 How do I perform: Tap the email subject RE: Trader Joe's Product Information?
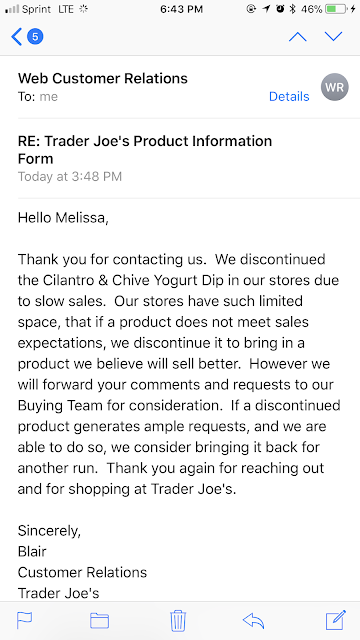[x=145, y=149]
